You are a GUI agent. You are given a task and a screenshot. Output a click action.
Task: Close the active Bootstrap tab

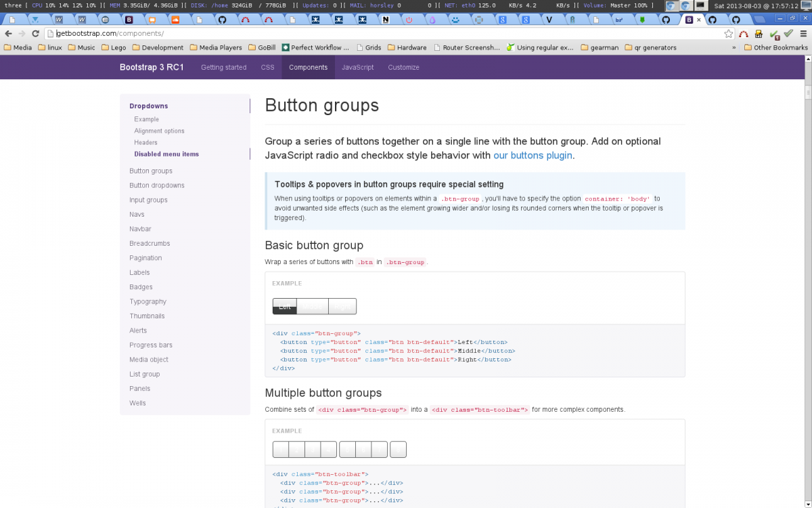(x=699, y=20)
